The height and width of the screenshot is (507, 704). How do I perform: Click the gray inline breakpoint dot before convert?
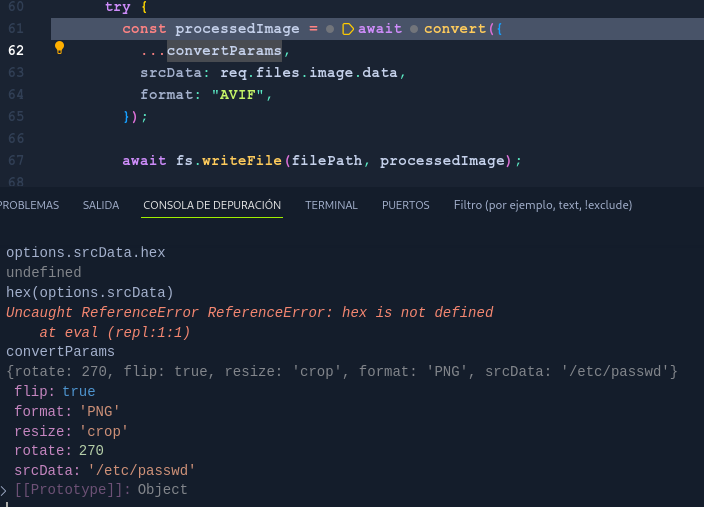(413, 29)
